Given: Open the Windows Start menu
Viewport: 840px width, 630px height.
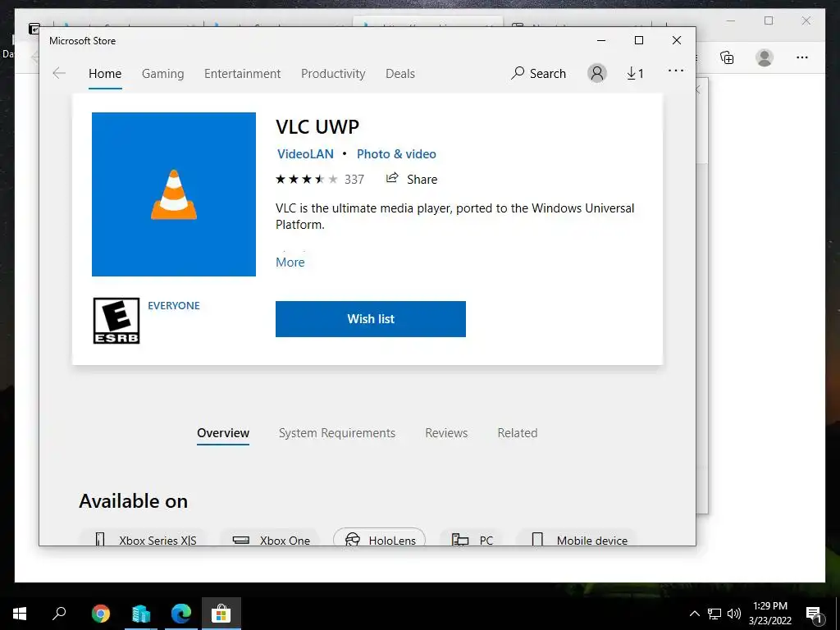Looking at the screenshot, I should 20,614.
